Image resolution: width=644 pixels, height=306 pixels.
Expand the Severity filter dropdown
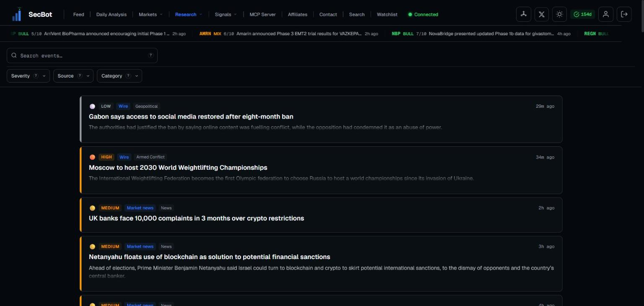[29, 76]
